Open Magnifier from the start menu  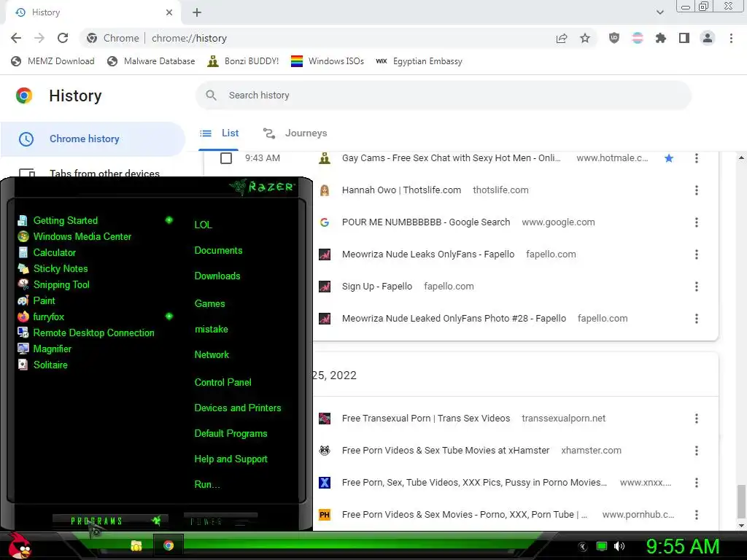click(x=53, y=349)
